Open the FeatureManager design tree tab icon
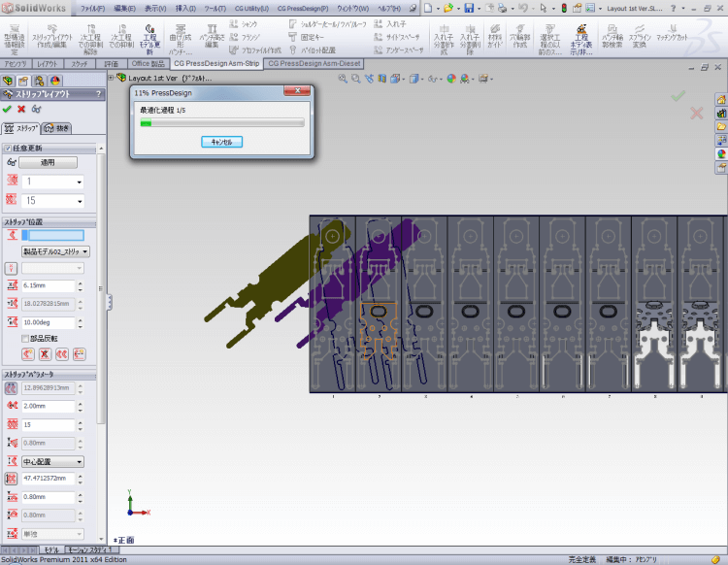 pos(8,82)
